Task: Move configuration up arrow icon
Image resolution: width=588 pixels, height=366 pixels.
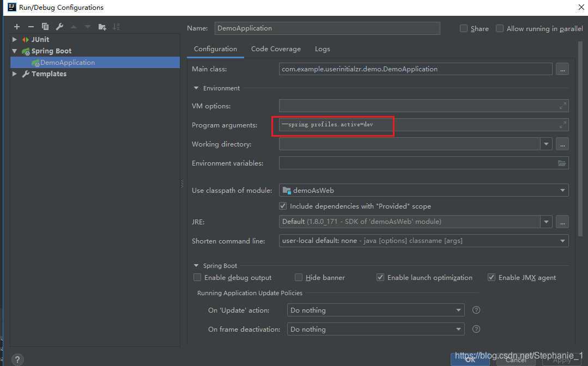Action: [x=74, y=27]
